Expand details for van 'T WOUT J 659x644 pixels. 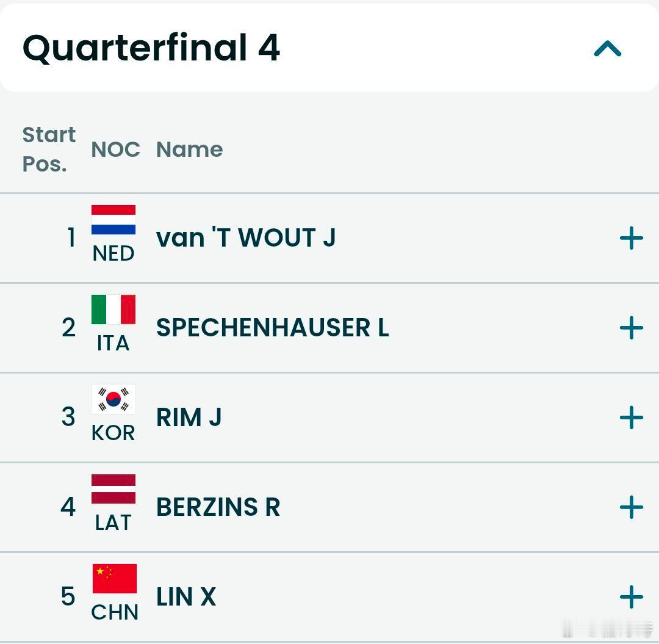(x=631, y=238)
